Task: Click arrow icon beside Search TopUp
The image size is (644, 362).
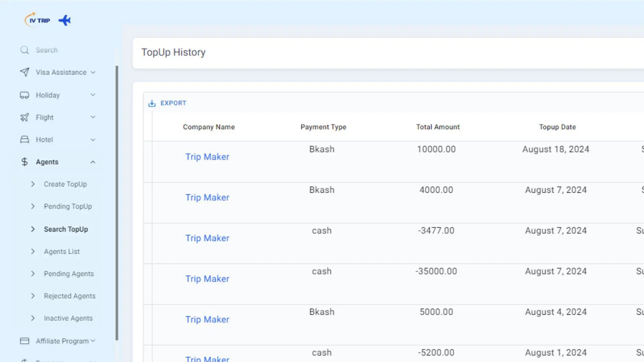Action: [x=33, y=229]
